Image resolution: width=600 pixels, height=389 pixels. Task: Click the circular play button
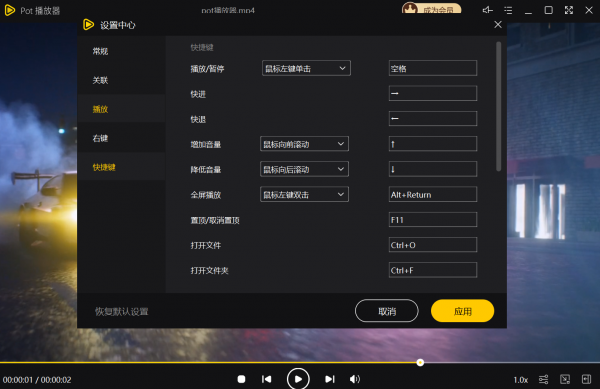coord(298,379)
